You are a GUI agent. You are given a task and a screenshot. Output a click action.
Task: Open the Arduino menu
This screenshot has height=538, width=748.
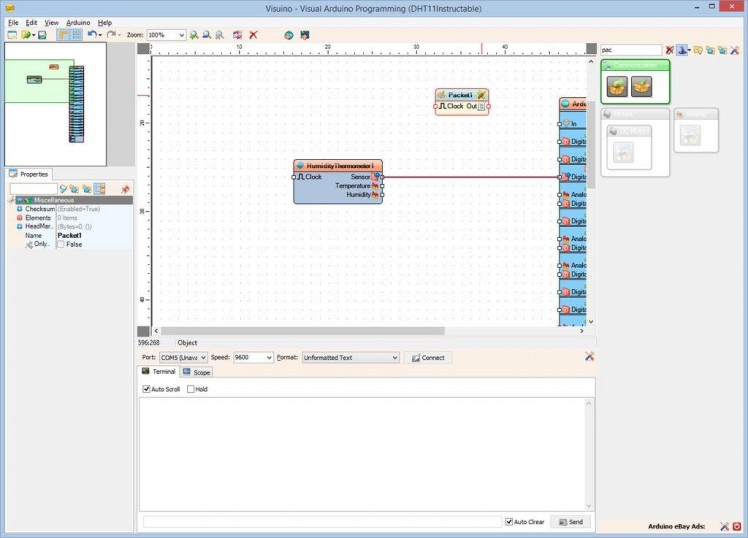pyautogui.click(x=78, y=22)
